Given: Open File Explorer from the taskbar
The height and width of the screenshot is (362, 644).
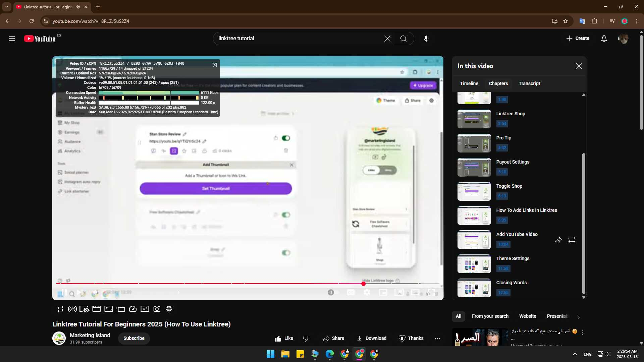Looking at the screenshot, I should pyautogui.click(x=285, y=354).
